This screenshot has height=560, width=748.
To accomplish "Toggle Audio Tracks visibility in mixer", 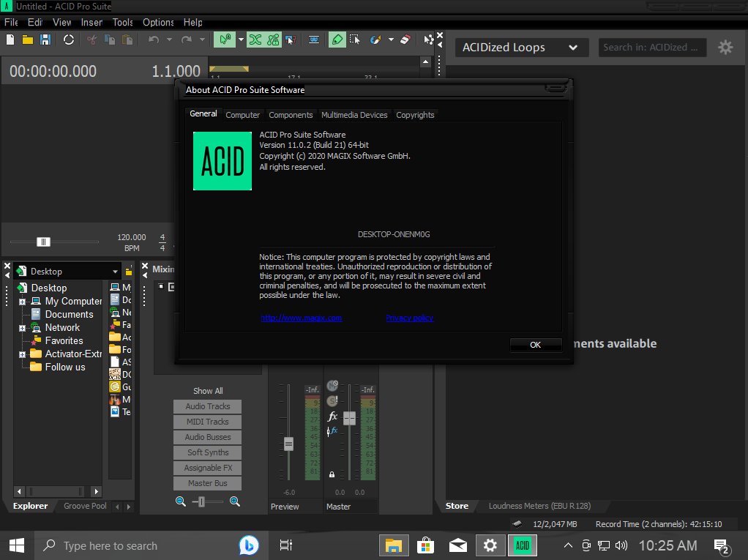I will click(x=208, y=406).
